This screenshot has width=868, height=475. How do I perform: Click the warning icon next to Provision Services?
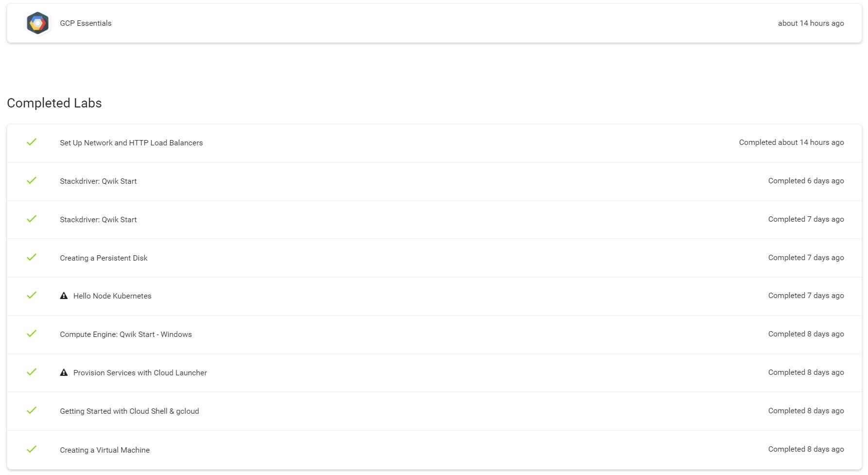click(64, 372)
